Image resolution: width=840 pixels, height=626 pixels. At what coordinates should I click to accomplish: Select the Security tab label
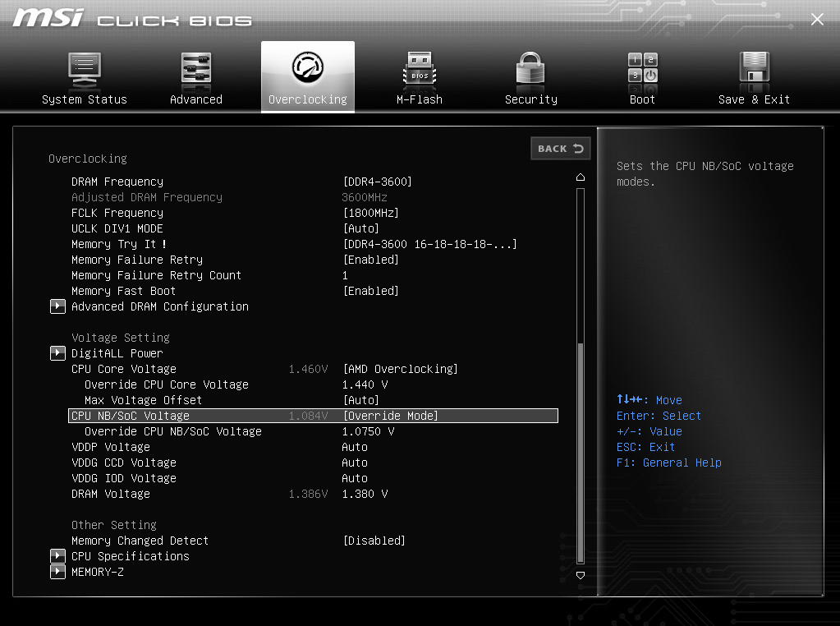pos(531,99)
